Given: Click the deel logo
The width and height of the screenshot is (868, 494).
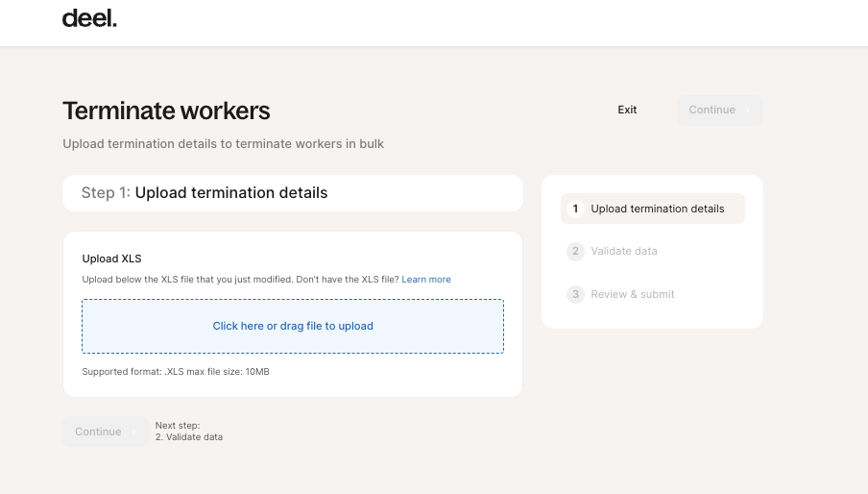Looking at the screenshot, I should click(89, 18).
